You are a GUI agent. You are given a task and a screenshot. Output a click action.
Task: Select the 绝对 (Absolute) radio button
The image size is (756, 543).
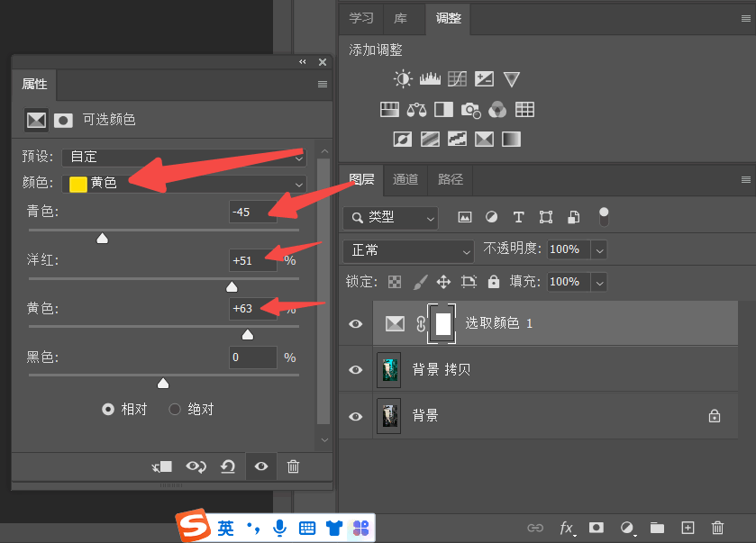coord(176,409)
